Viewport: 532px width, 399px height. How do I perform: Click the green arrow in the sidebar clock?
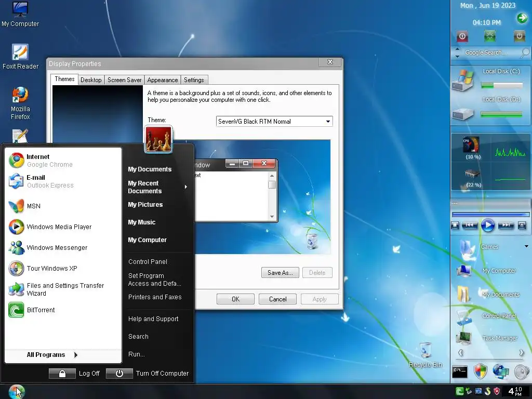click(522, 18)
